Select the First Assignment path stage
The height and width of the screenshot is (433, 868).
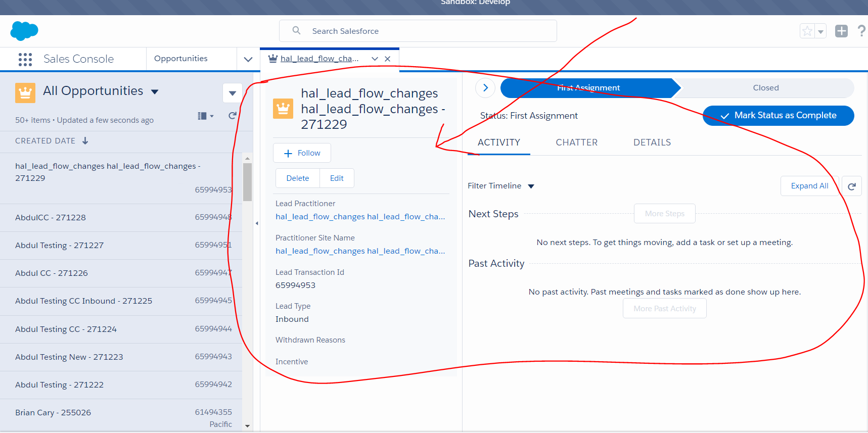pos(589,88)
